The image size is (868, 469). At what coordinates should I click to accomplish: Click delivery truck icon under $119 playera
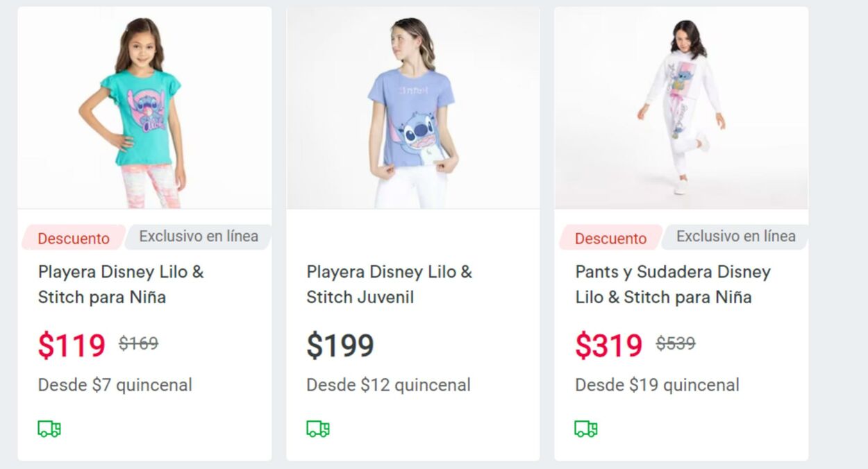49,429
